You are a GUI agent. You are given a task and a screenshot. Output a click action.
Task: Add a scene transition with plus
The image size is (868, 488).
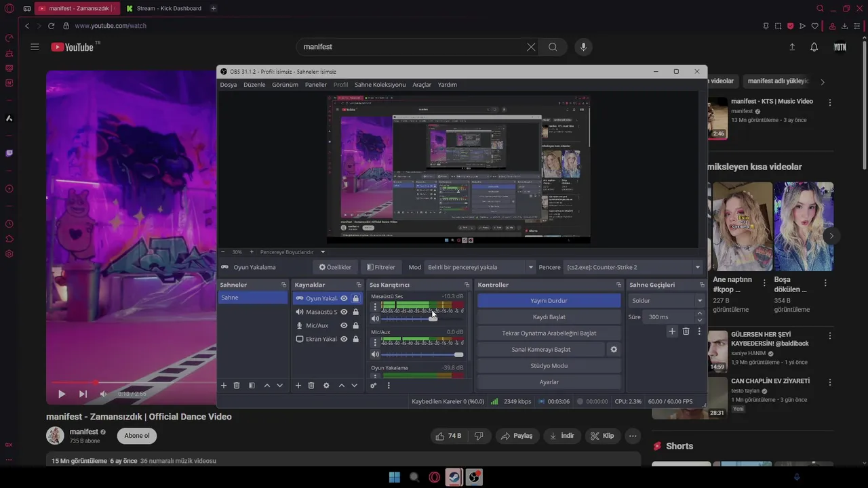tap(672, 331)
